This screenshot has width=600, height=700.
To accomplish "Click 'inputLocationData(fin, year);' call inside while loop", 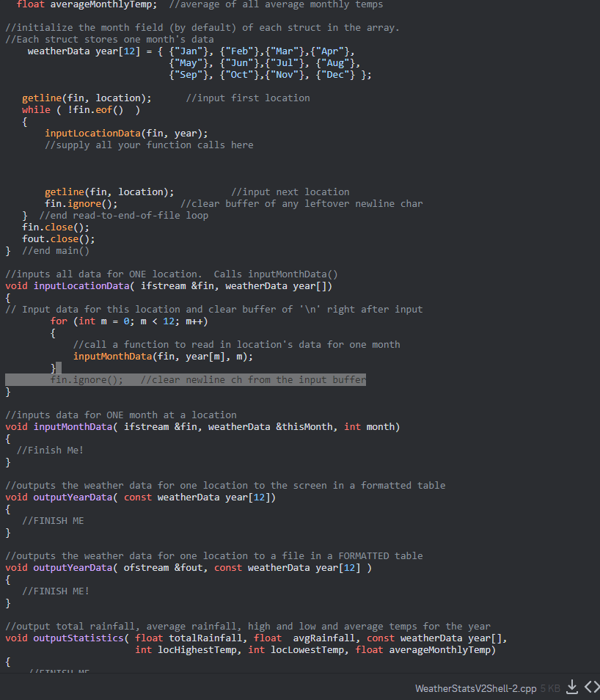I will 126,134.
